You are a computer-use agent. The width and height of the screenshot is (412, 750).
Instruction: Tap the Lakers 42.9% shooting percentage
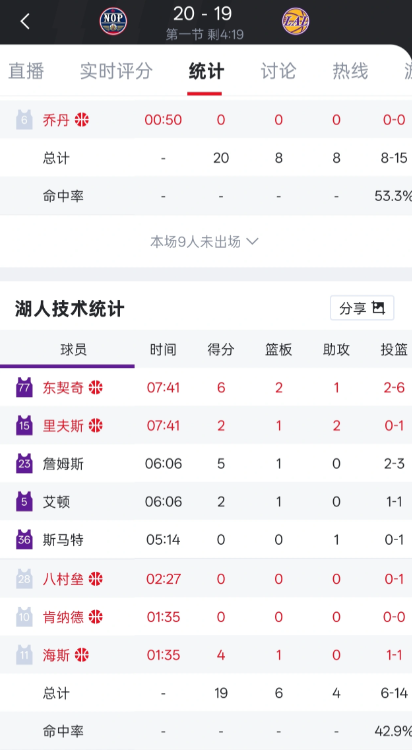[393, 731]
